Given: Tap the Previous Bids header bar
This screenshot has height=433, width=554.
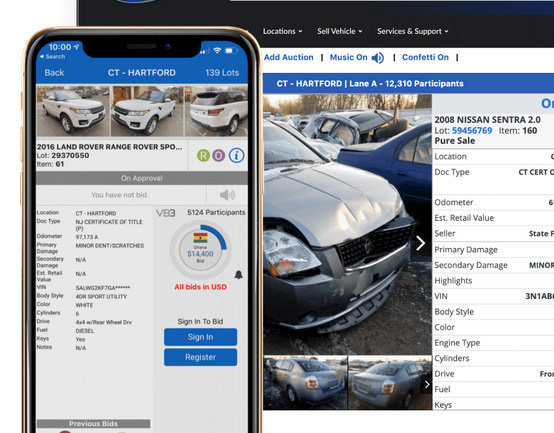Looking at the screenshot, I should tap(93, 423).
